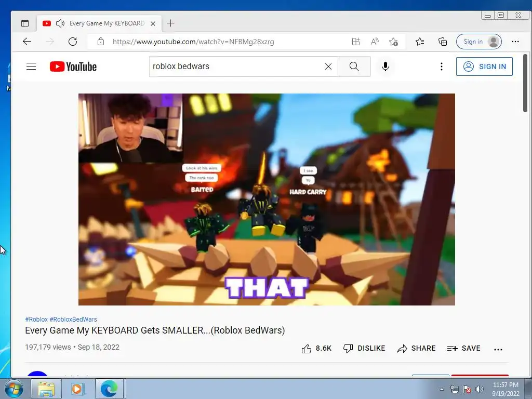
Task: Click the video title text
Action: [x=155, y=330]
